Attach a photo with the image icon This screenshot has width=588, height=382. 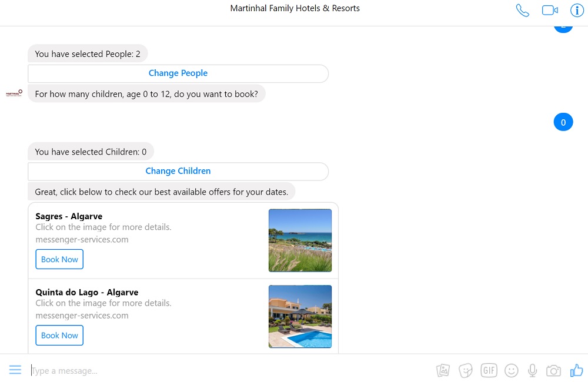click(x=443, y=370)
